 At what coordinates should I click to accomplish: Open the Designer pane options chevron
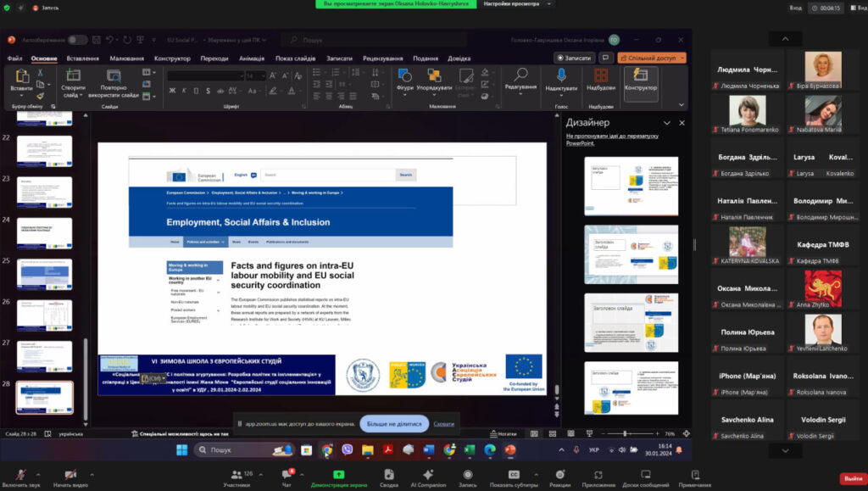[x=667, y=123]
